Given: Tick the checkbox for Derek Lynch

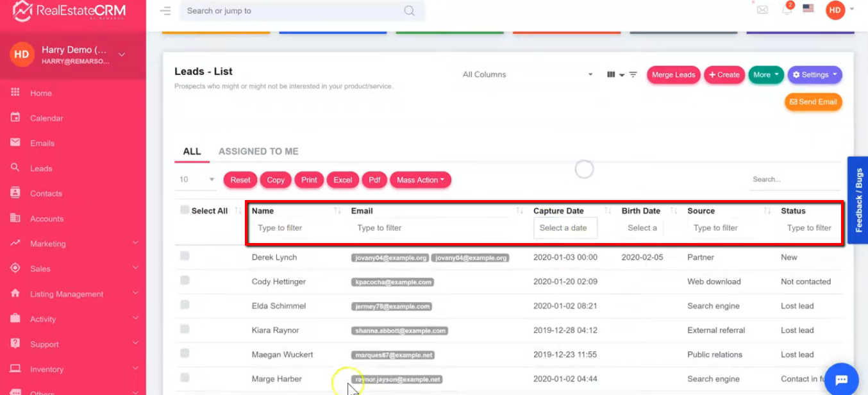Looking at the screenshot, I should (x=185, y=256).
